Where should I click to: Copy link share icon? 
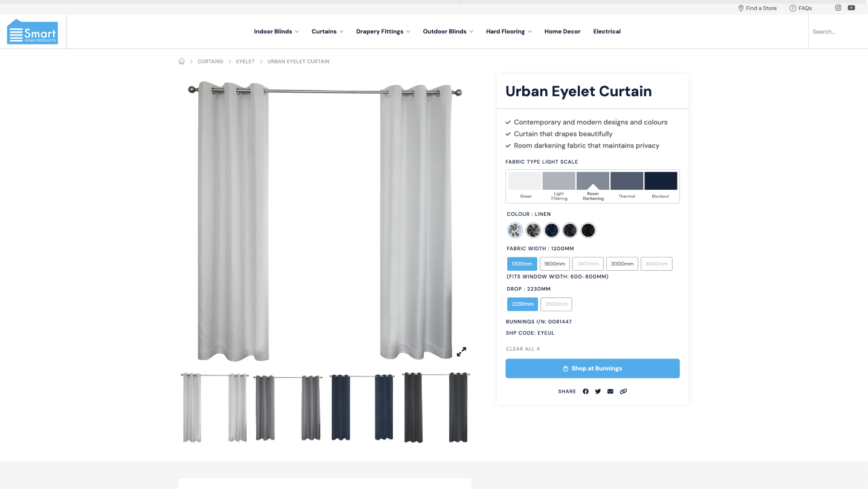click(x=623, y=391)
